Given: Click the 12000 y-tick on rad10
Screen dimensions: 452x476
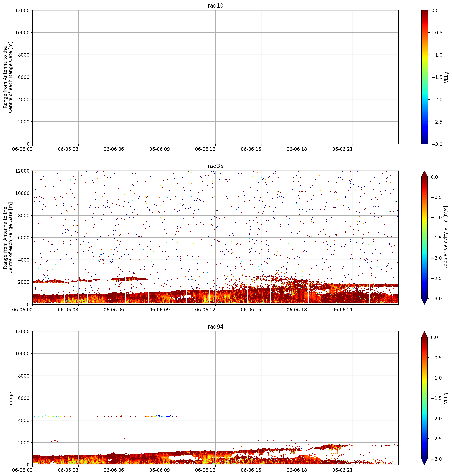Looking at the screenshot, I should click(x=22, y=11).
